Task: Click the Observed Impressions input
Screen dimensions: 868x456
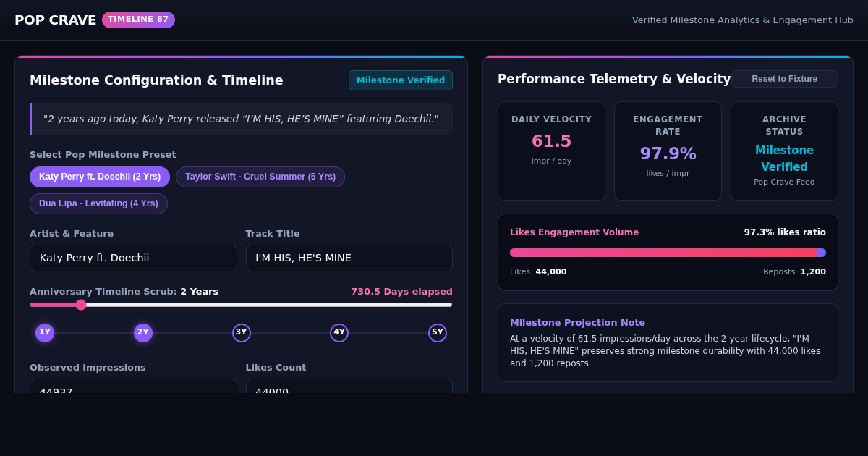Action: 133,387
